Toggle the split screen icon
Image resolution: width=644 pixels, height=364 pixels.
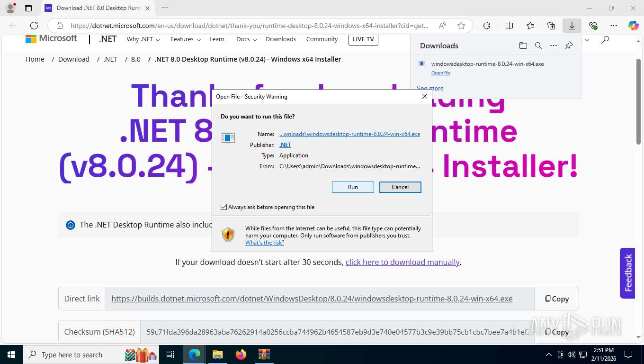509,26
